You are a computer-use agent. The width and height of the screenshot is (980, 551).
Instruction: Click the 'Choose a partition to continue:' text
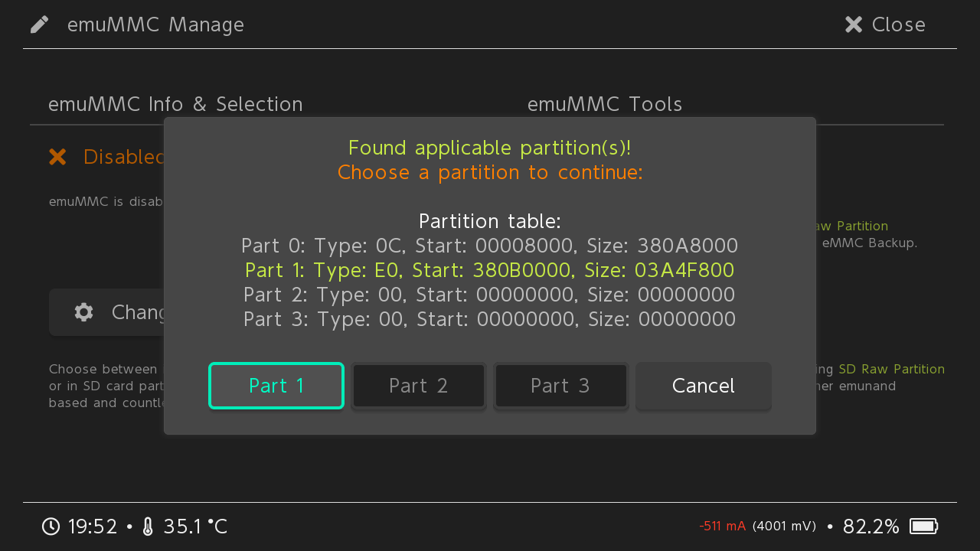pyautogui.click(x=490, y=172)
